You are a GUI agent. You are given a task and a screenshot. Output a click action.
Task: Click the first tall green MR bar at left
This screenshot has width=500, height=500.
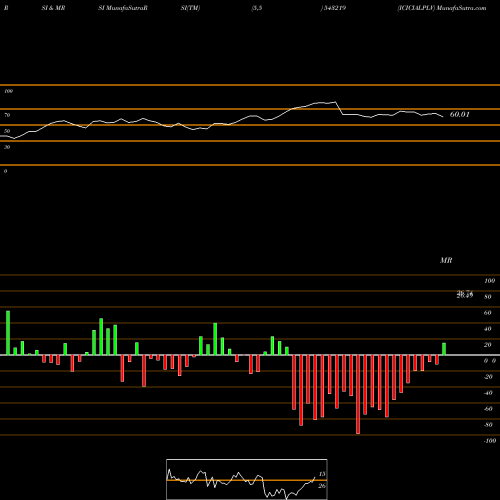tap(8, 333)
